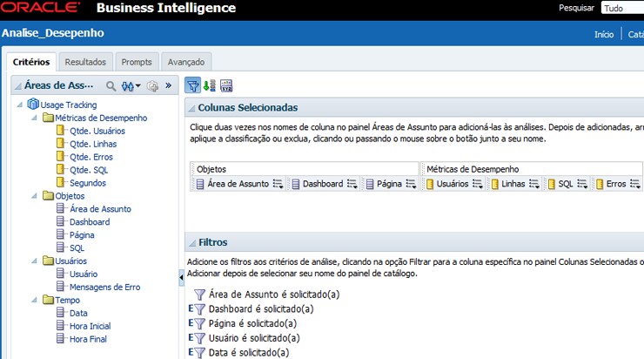Click the add subject area icon
644x359 pixels.
coord(152,86)
